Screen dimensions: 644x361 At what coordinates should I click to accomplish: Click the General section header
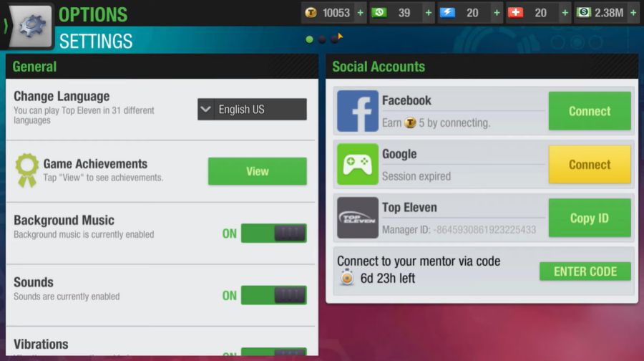tap(34, 67)
